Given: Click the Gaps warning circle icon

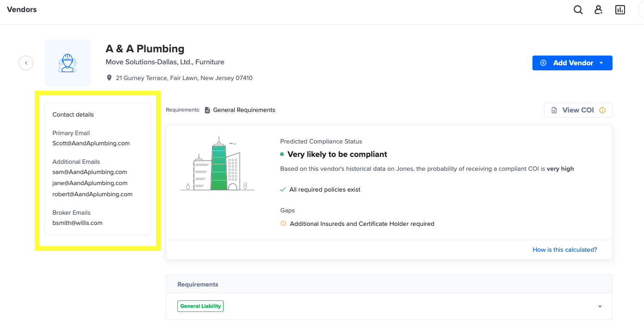Looking at the screenshot, I should 283,224.
